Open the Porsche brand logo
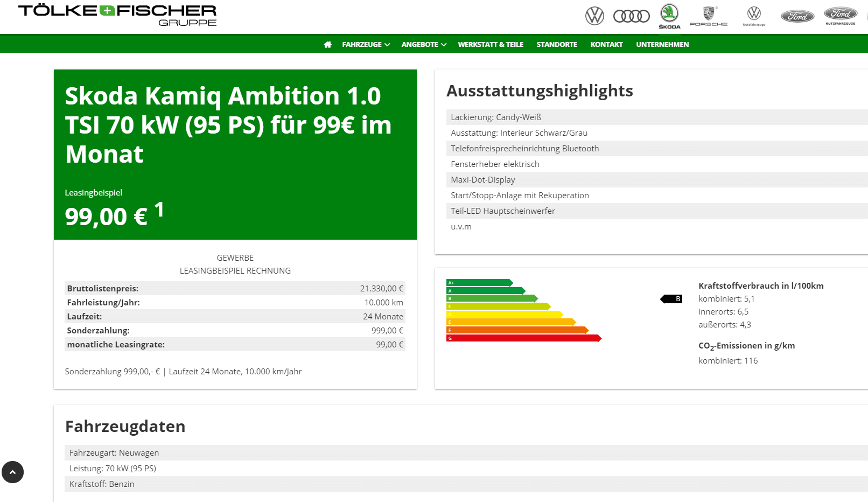 708,16
